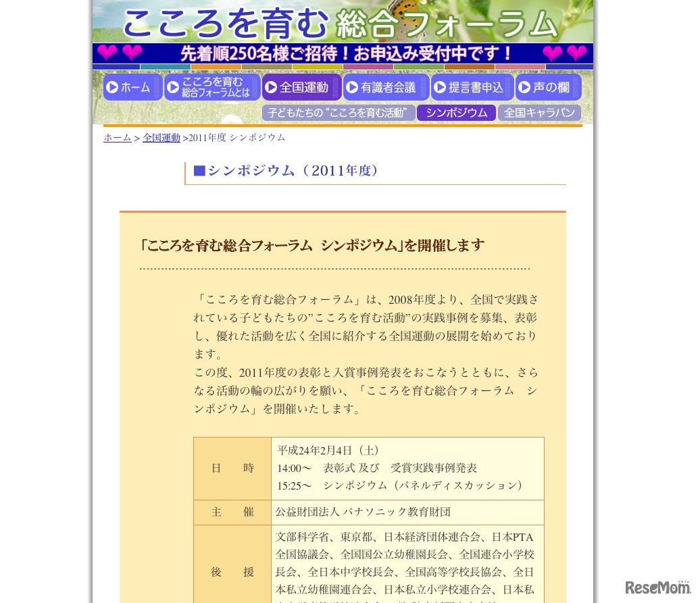The height and width of the screenshot is (603, 700).
Task: Open the ホーム navigation button
Action: [x=132, y=87]
